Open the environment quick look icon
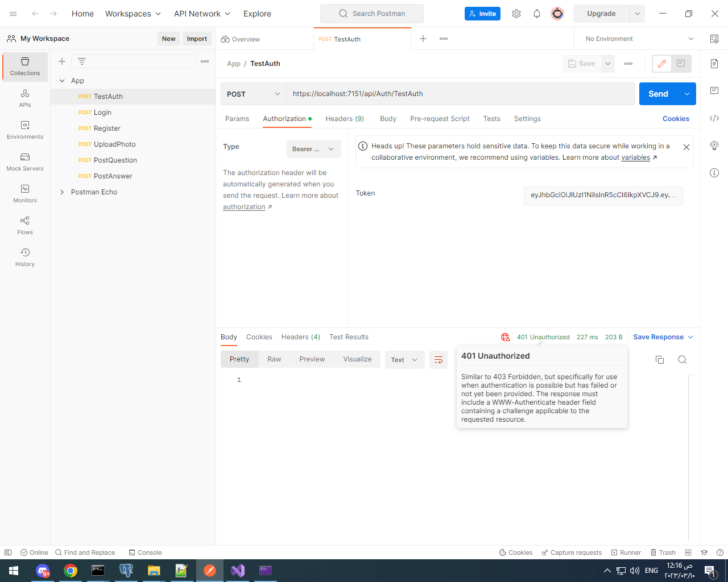Screen dimensions: 728x582 point(714,39)
